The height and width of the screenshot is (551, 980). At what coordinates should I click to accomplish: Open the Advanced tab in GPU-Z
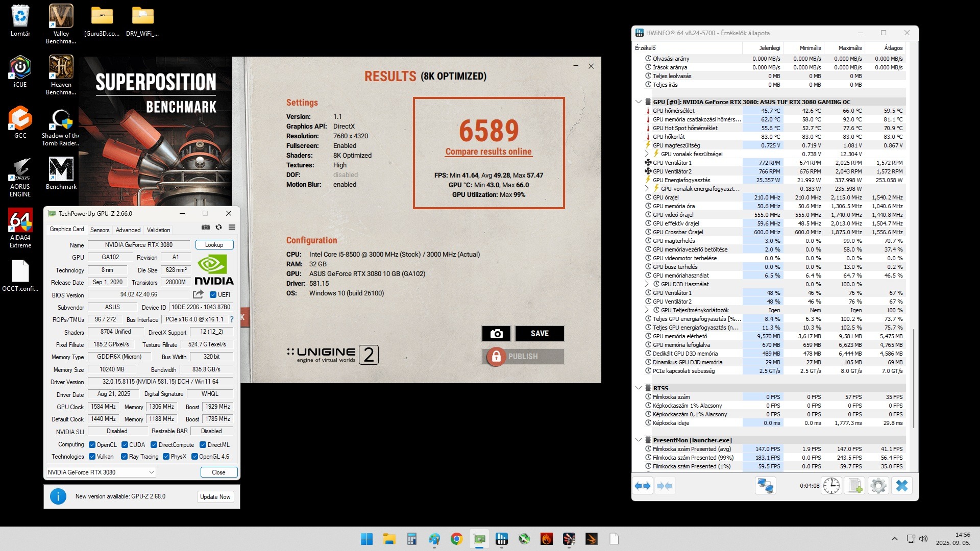coord(128,230)
